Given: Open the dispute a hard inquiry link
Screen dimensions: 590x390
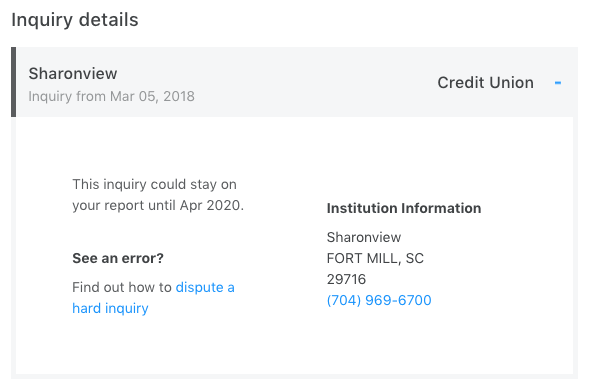Looking at the screenshot, I should point(154,298).
